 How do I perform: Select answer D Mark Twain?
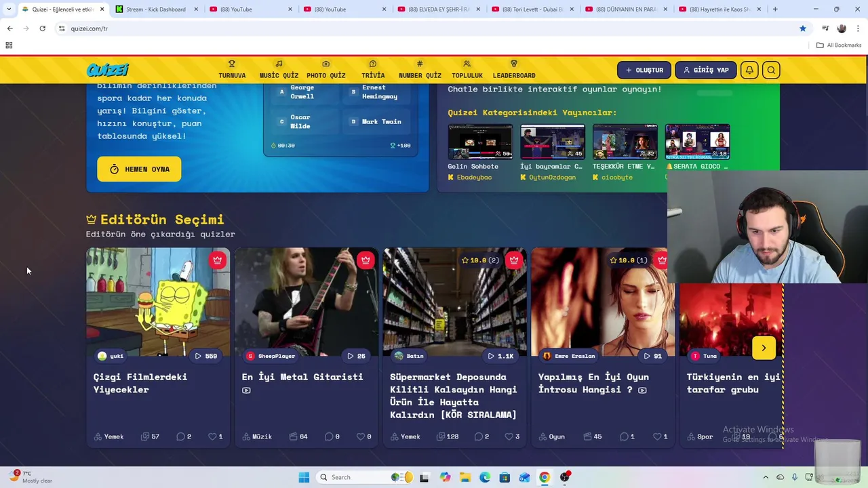(376, 122)
